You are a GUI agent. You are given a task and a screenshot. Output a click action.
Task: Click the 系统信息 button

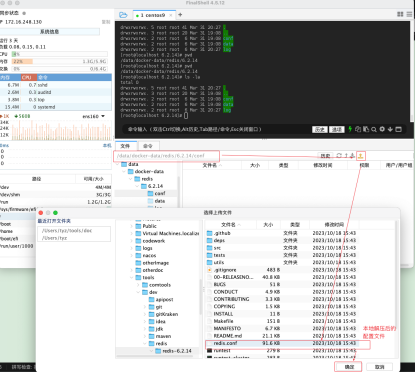coord(49,32)
